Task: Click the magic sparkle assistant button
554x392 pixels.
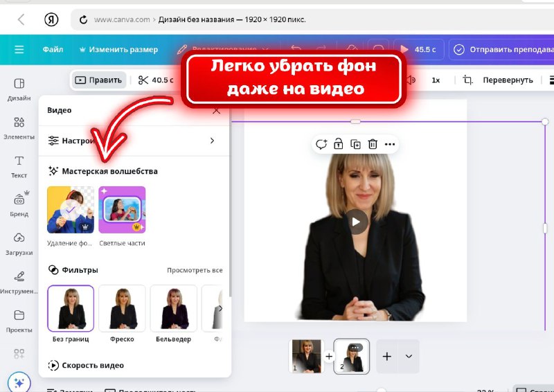Action: coord(19,382)
